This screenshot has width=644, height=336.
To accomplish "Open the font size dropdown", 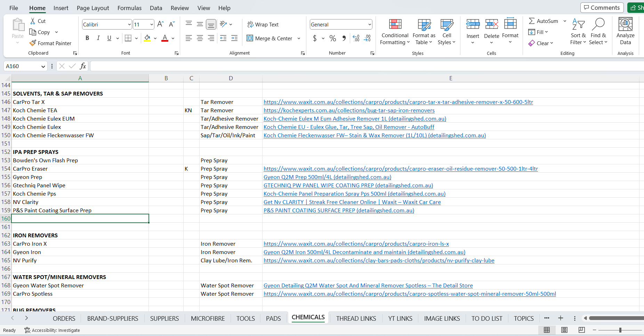I will point(152,24).
